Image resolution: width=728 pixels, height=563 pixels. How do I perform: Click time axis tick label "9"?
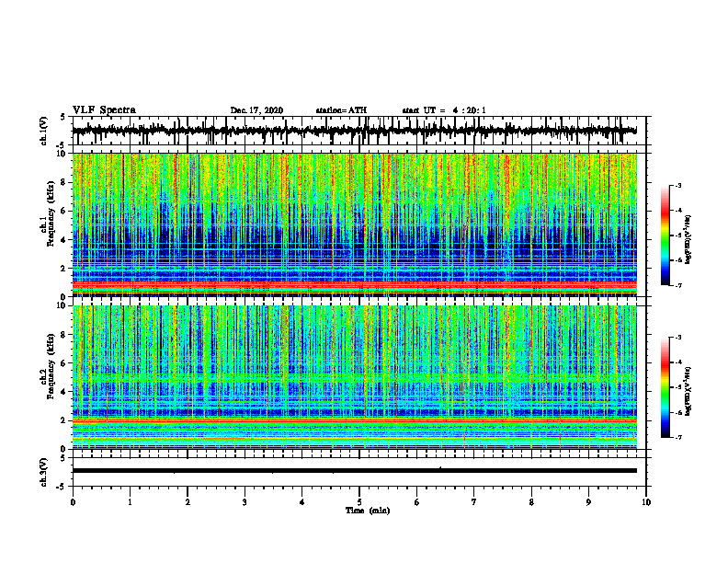tap(588, 502)
